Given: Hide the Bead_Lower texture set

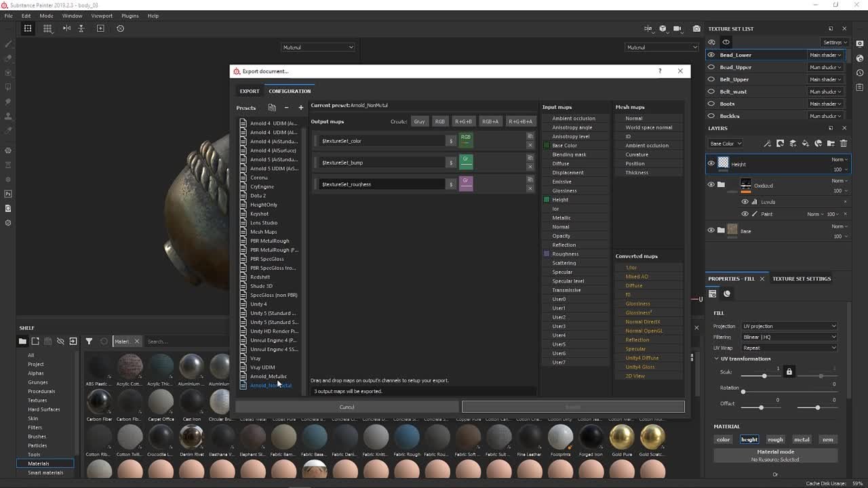Looking at the screenshot, I should (x=711, y=55).
